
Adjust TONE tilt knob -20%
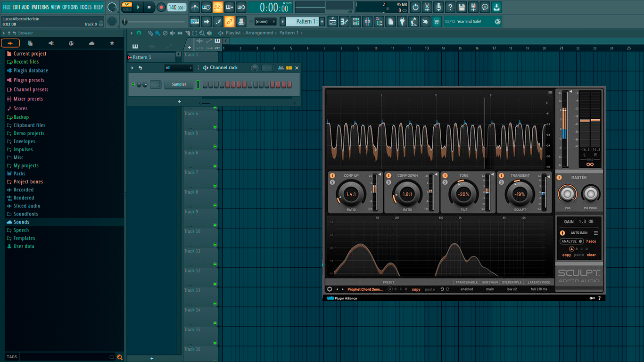464,194
